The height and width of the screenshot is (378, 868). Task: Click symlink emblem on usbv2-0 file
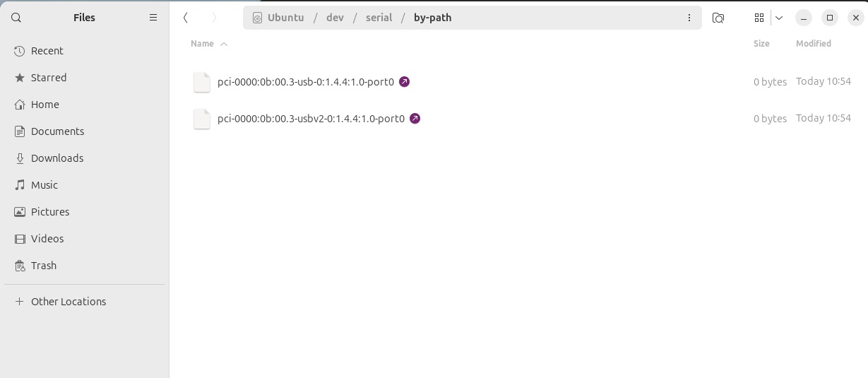[x=415, y=119]
